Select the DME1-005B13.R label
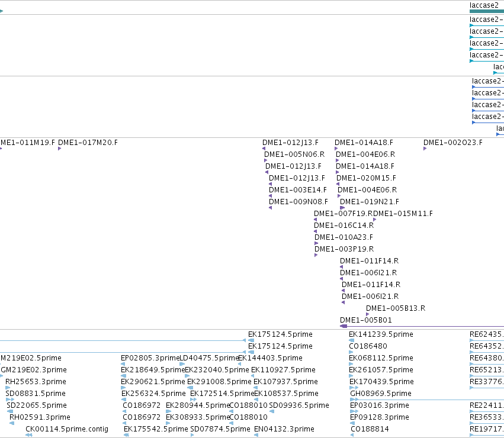The height and width of the screenshot is (438, 504). point(396,308)
